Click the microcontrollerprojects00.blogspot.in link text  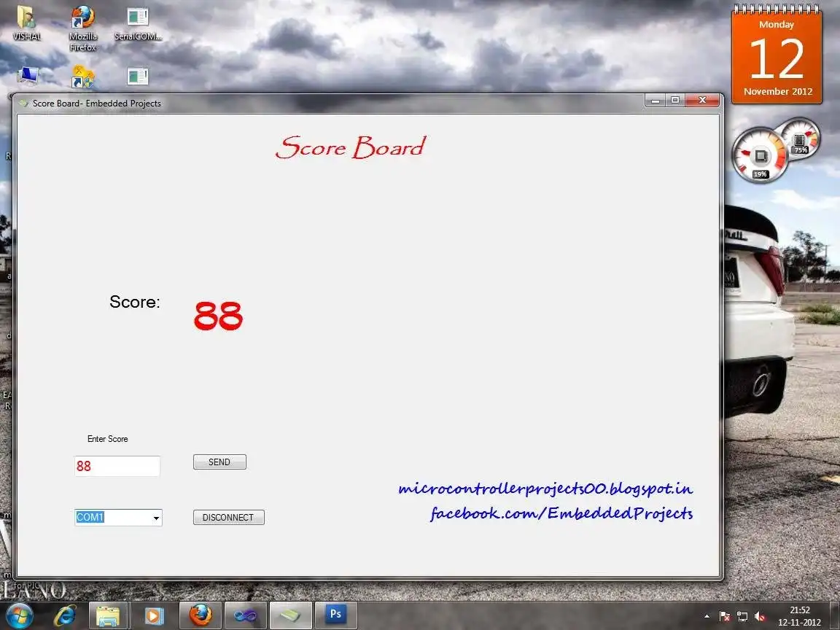(545, 489)
